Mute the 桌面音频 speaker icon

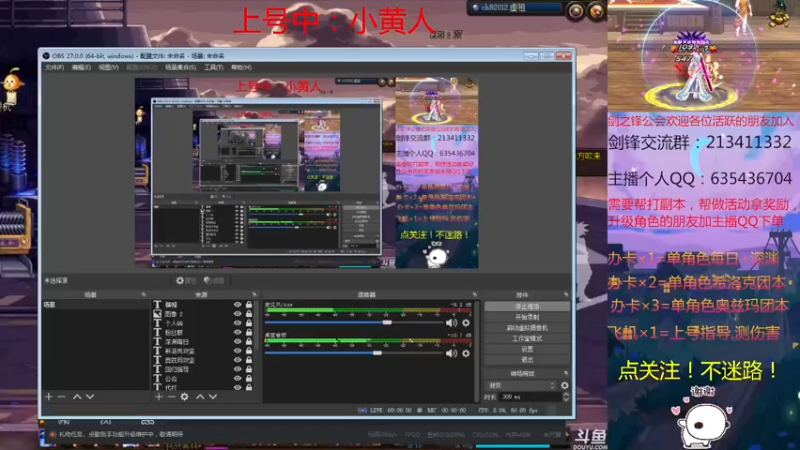click(451, 353)
